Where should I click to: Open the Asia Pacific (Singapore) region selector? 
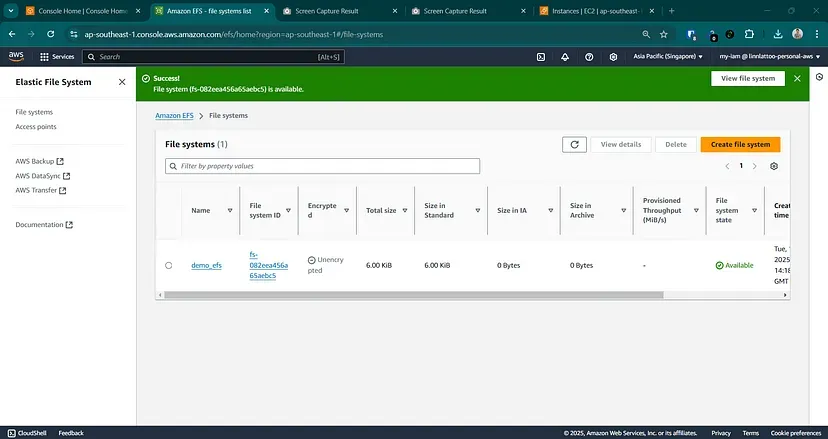coord(668,57)
